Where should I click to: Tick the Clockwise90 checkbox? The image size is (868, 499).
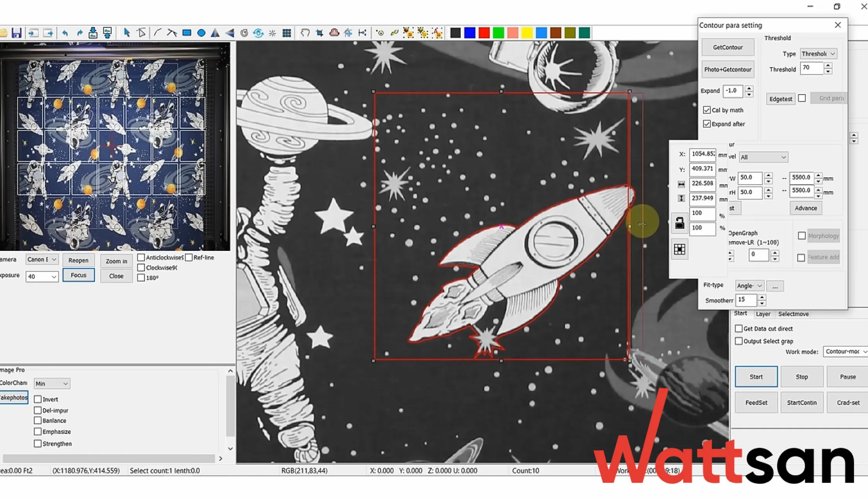click(141, 268)
